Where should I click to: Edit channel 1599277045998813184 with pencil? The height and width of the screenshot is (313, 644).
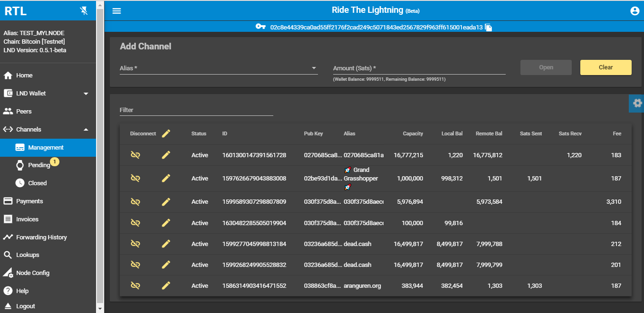click(166, 244)
